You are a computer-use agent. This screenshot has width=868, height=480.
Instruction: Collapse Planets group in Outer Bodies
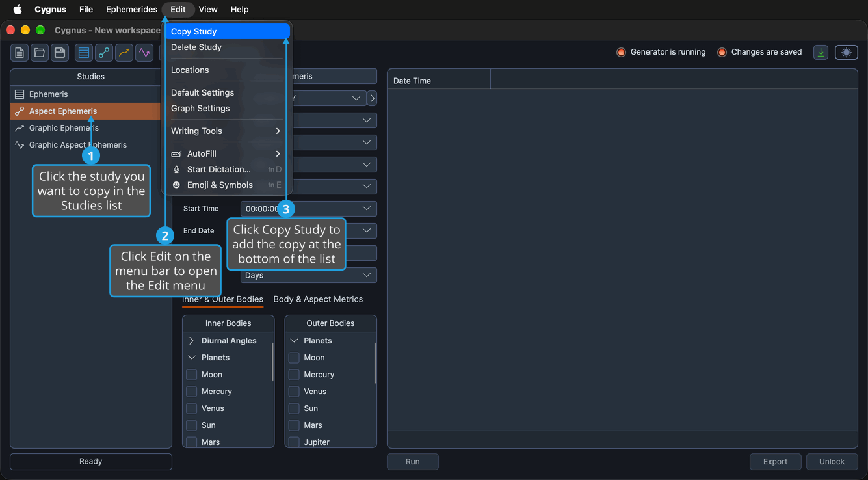(x=294, y=341)
